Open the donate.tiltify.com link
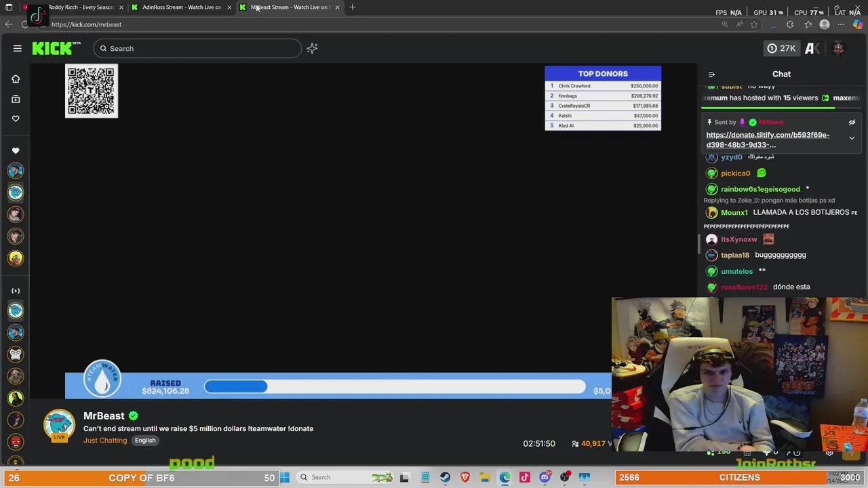The height and width of the screenshot is (488, 868). 768,140
